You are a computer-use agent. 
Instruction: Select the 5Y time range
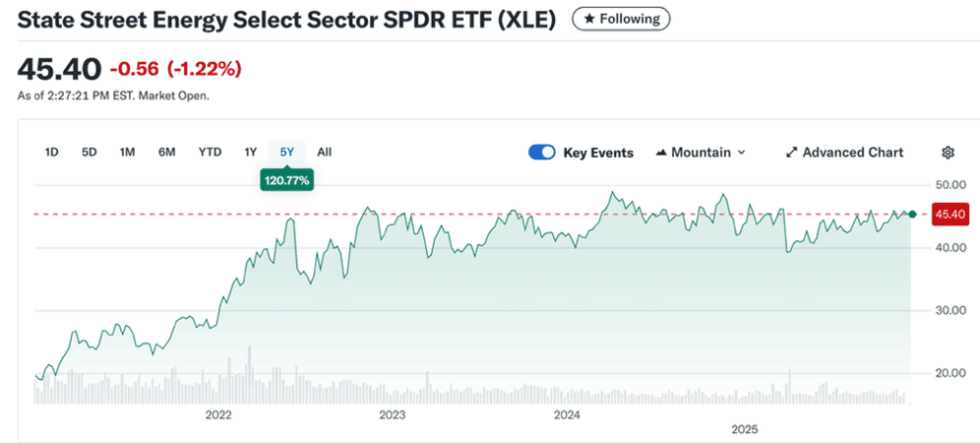coord(287,152)
